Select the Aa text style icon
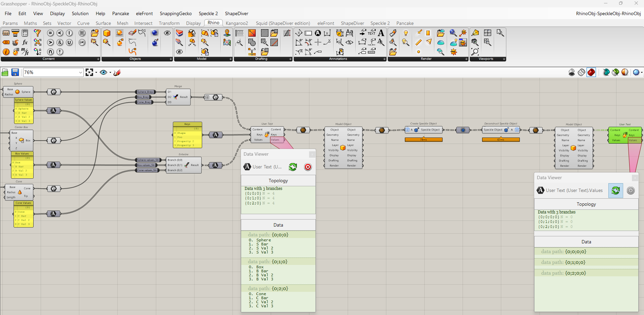The height and width of the screenshot is (315, 644). pos(349,33)
